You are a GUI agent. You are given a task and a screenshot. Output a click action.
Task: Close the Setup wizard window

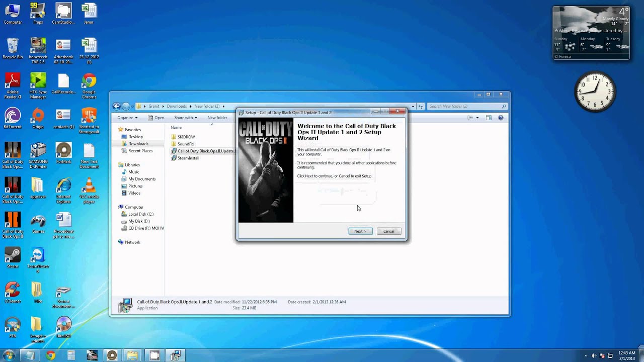(x=397, y=111)
